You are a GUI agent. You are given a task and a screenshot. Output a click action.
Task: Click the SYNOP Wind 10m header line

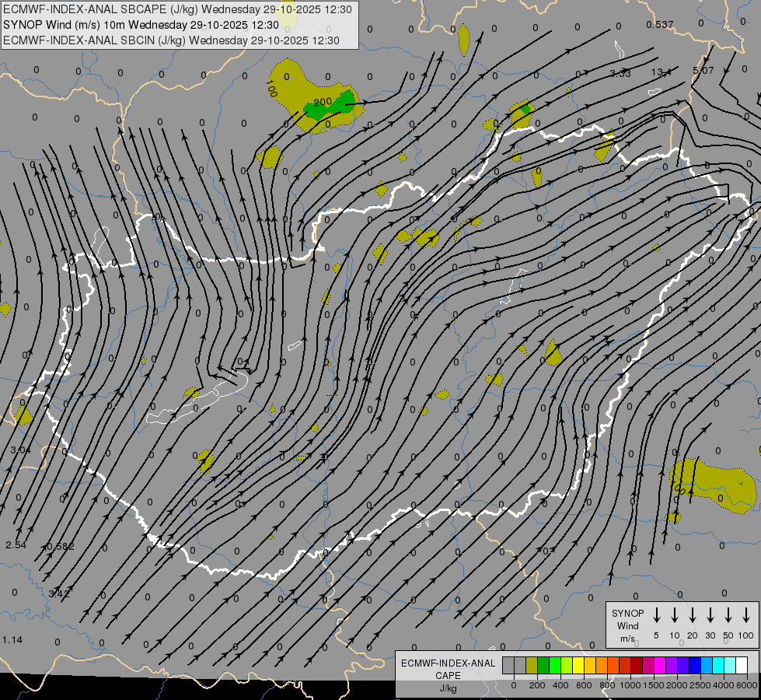(x=141, y=25)
